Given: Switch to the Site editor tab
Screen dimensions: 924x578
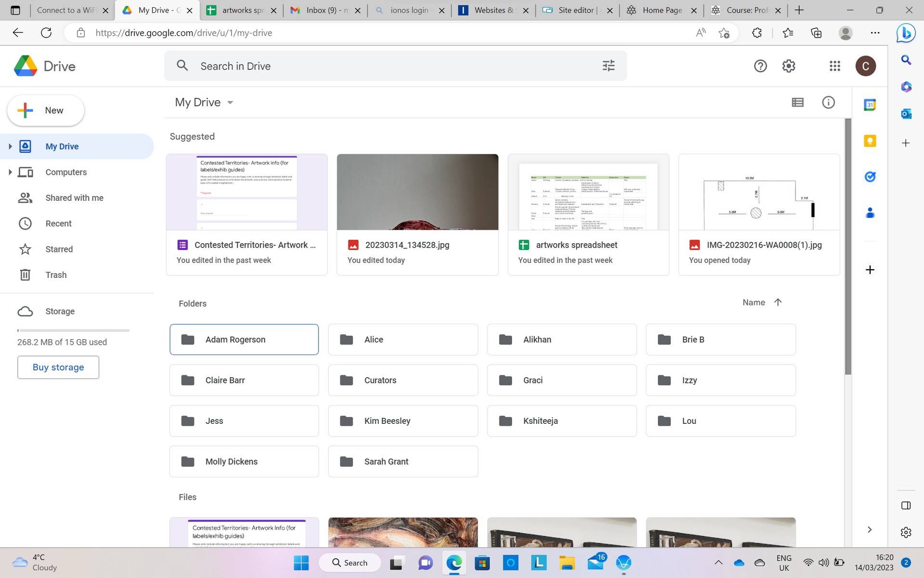Looking at the screenshot, I should tap(578, 10).
